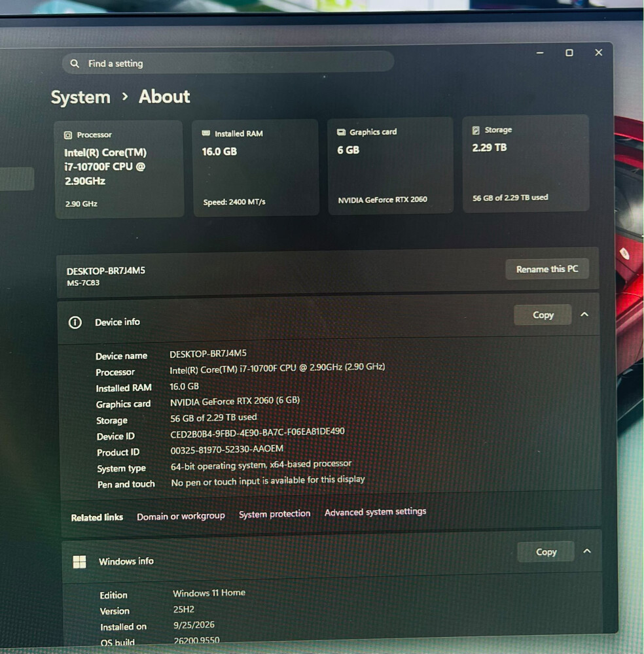This screenshot has width=644, height=654.
Task: Click Product ID 00325-81970-52330-AAOEM
Action: [x=227, y=450]
